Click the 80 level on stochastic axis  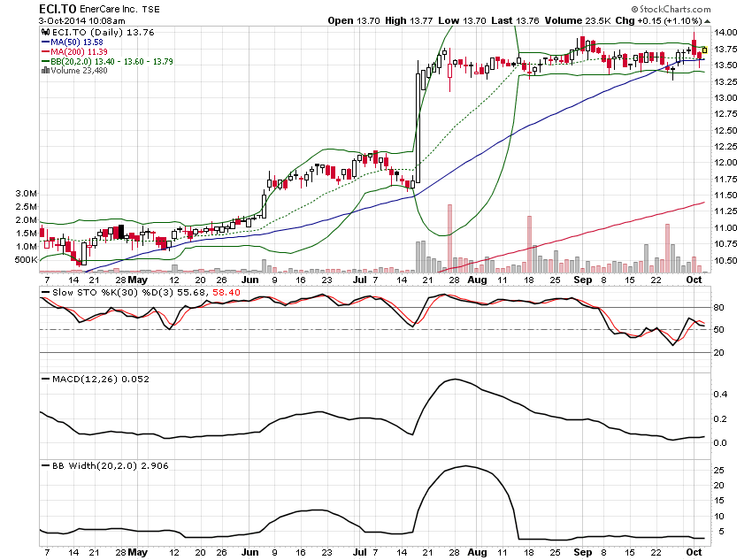(719, 307)
